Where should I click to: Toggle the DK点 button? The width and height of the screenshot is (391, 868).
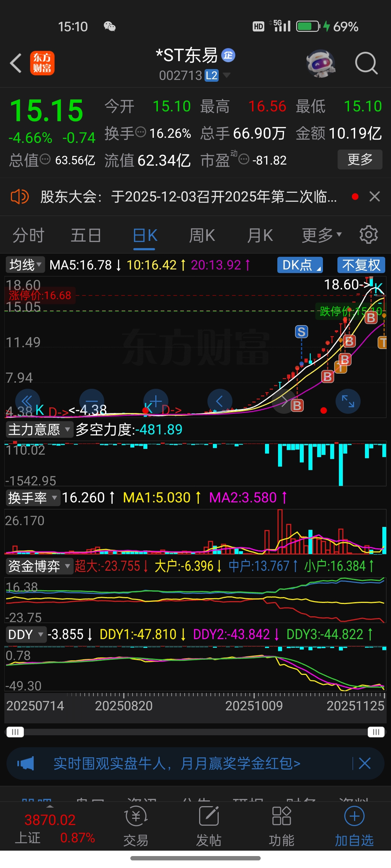pos(300,265)
